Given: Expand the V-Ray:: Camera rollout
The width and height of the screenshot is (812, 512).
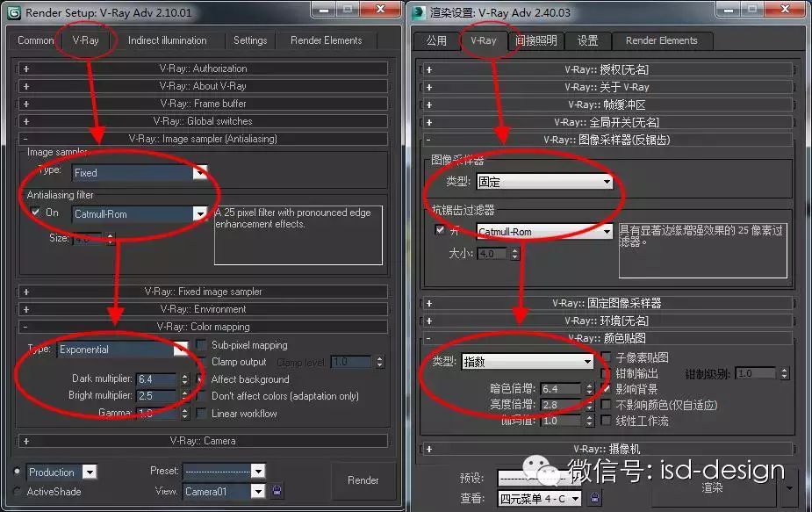Looking at the screenshot, I should (x=203, y=441).
